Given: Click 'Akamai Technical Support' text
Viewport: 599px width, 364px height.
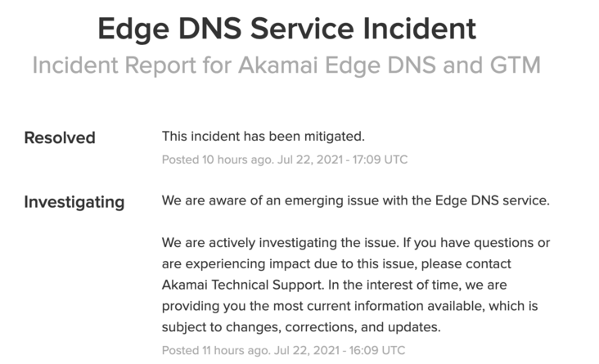Looking at the screenshot, I should click(x=242, y=285).
